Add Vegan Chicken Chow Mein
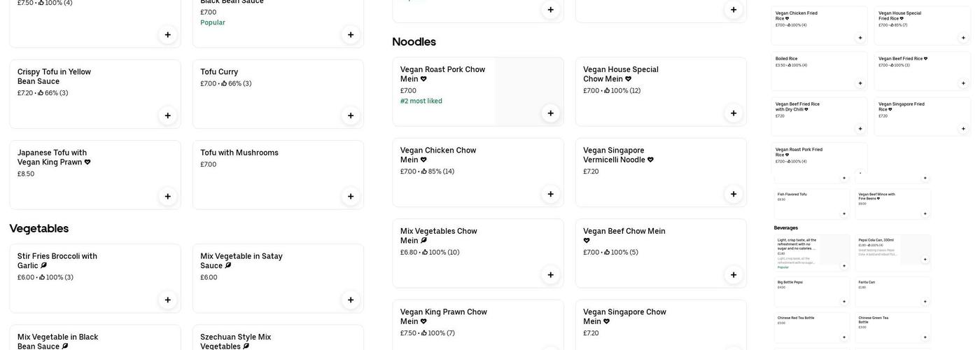The height and width of the screenshot is (350, 980). coord(550,194)
